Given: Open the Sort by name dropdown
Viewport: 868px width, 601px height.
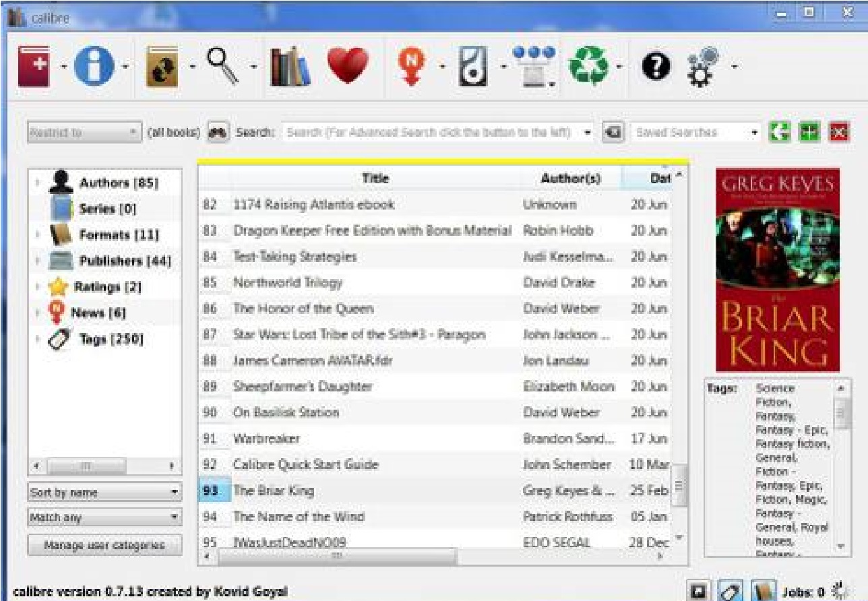Looking at the screenshot, I should tap(105, 493).
